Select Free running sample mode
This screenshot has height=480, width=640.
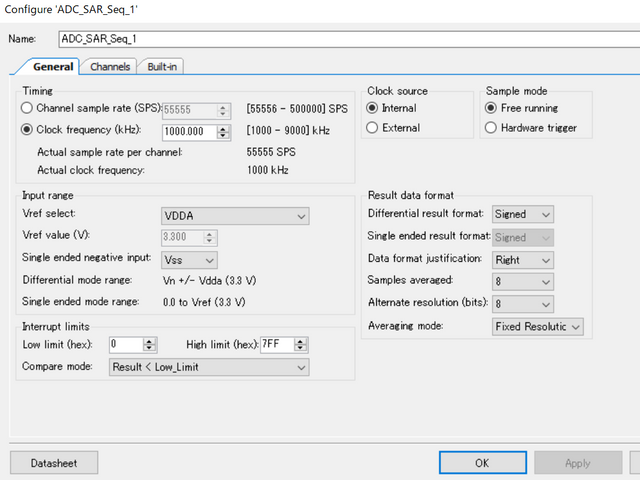pos(491,108)
